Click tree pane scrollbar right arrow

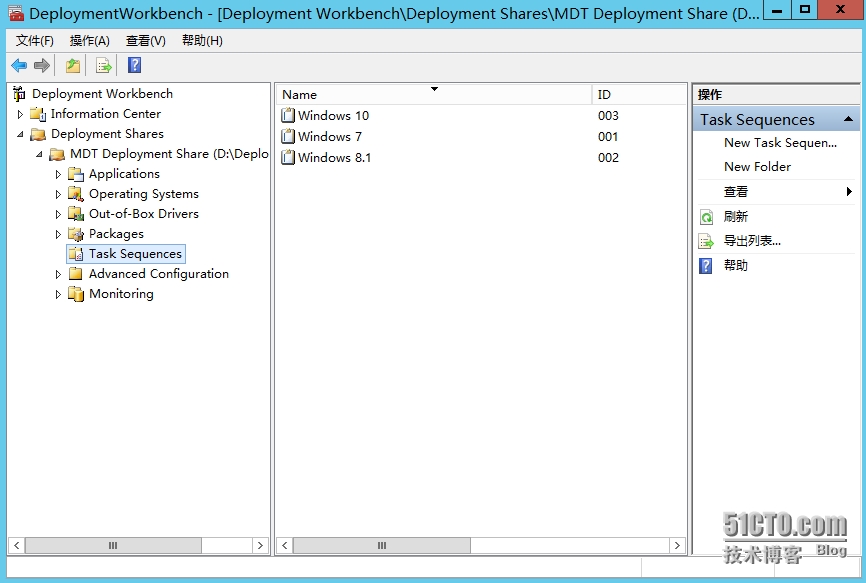260,545
